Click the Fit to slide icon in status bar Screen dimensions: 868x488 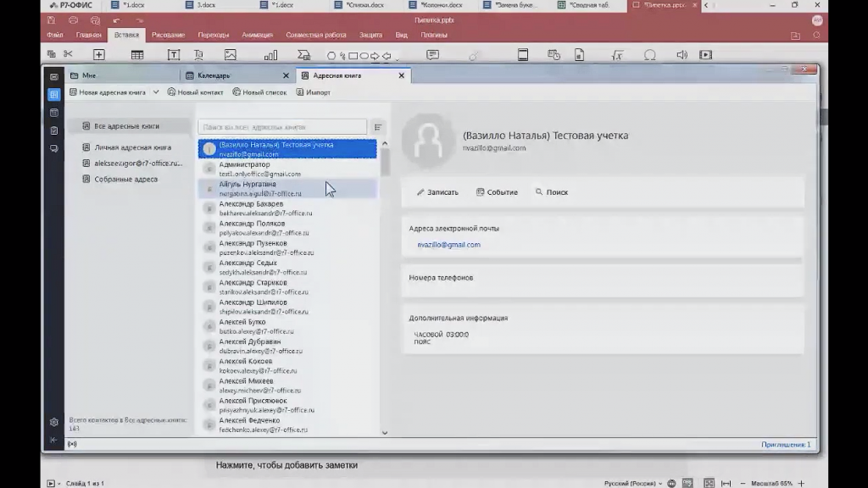[x=709, y=483]
